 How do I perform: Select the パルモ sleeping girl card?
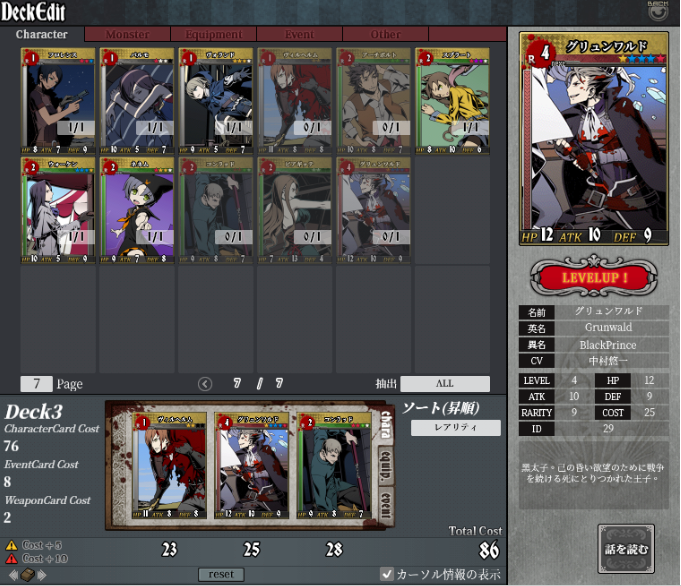coord(137,101)
